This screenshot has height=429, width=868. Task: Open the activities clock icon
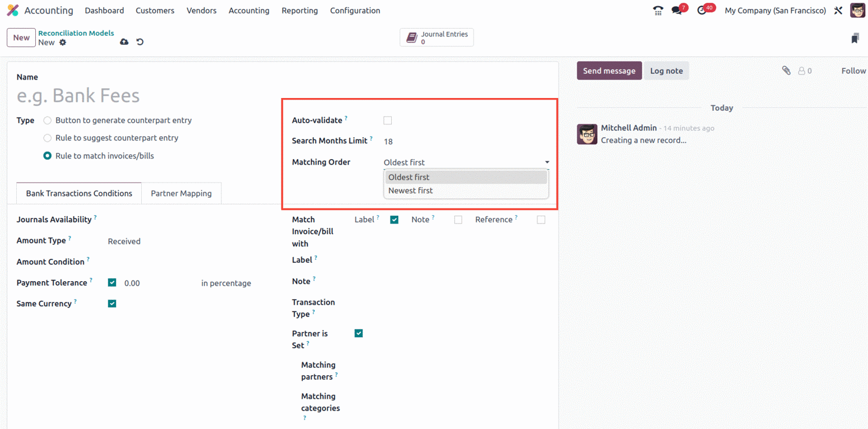702,11
